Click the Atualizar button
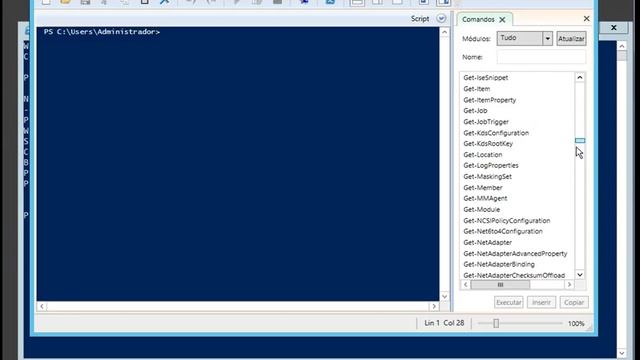The image size is (640, 360). coord(571,39)
